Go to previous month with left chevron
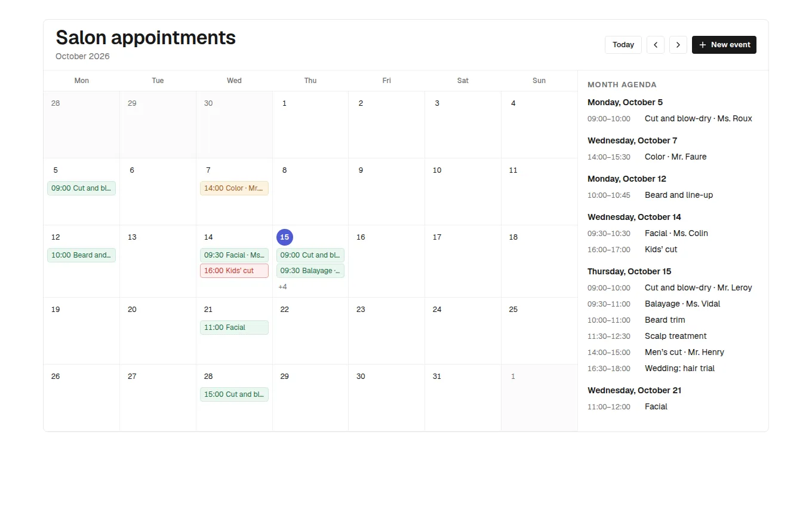The height and width of the screenshot is (508, 812). [656, 45]
